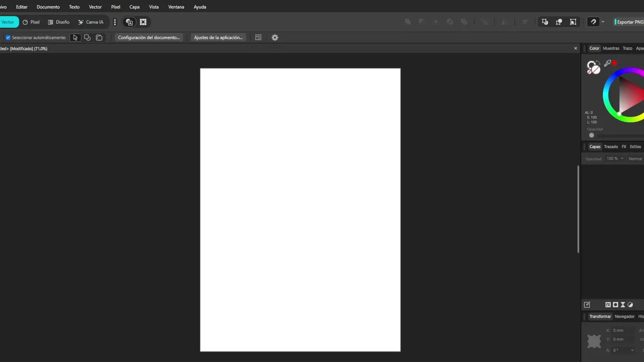
Task: Click the X position input field
Action: (x=624, y=330)
